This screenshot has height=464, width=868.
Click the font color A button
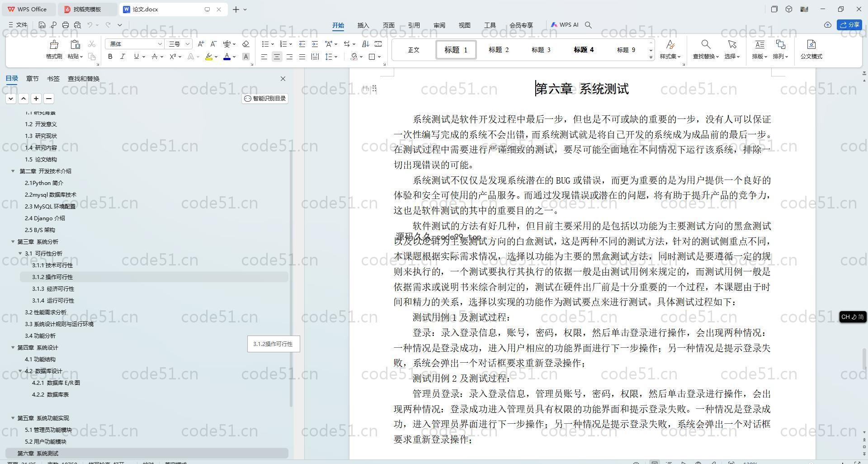[x=227, y=57]
